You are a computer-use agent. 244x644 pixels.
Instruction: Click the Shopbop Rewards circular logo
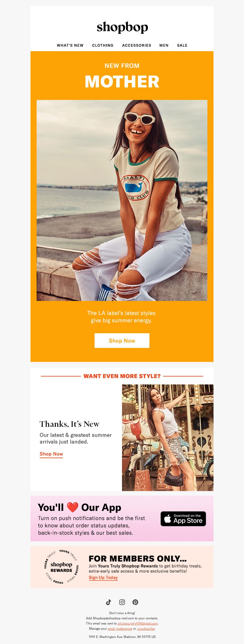61,567
